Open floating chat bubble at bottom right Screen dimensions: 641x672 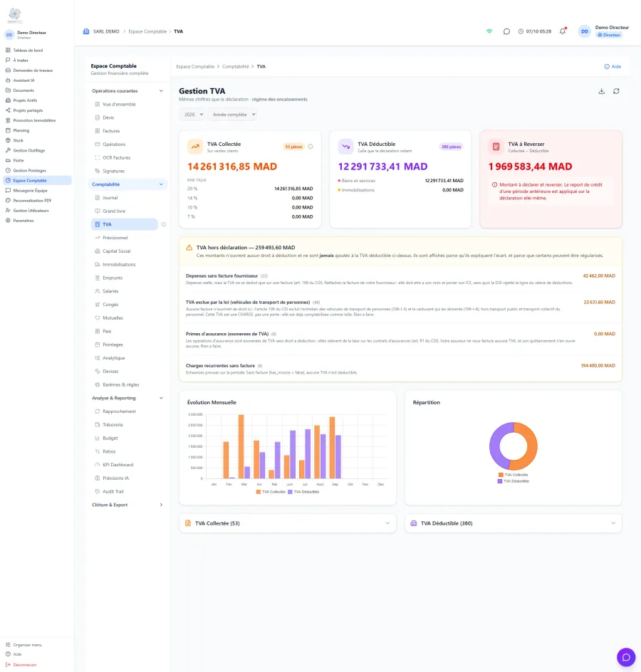[626, 657]
